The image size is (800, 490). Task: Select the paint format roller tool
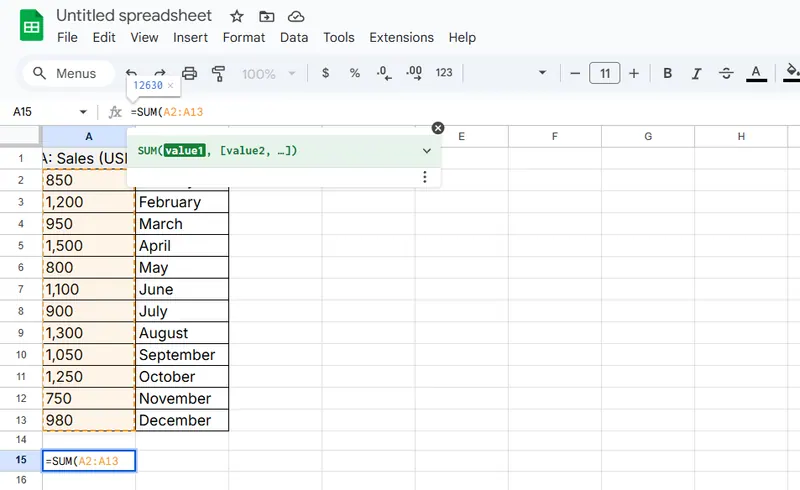tap(219, 73)
